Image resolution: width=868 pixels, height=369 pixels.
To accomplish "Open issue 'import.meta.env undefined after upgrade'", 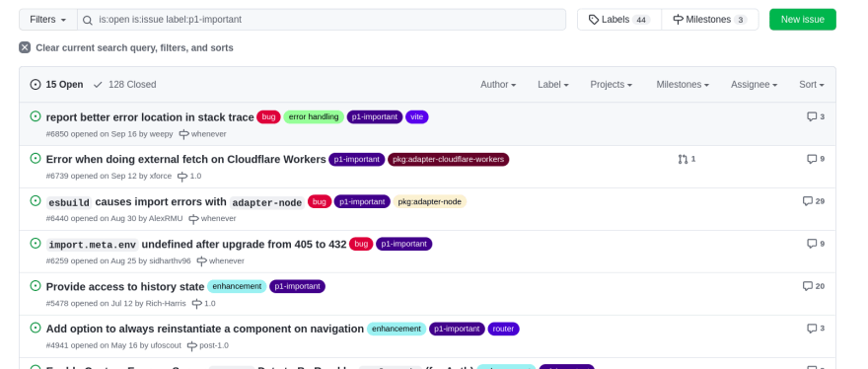I will [196, 245].
